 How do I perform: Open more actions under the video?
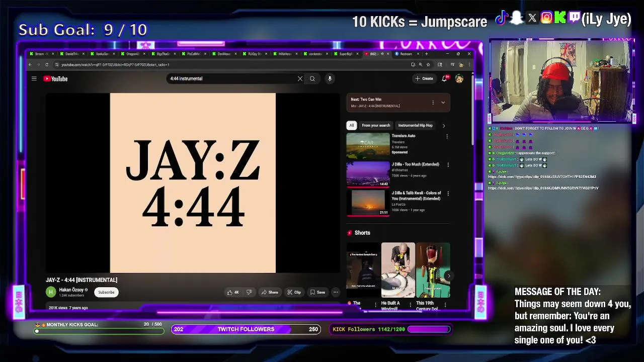coord(336,292)
